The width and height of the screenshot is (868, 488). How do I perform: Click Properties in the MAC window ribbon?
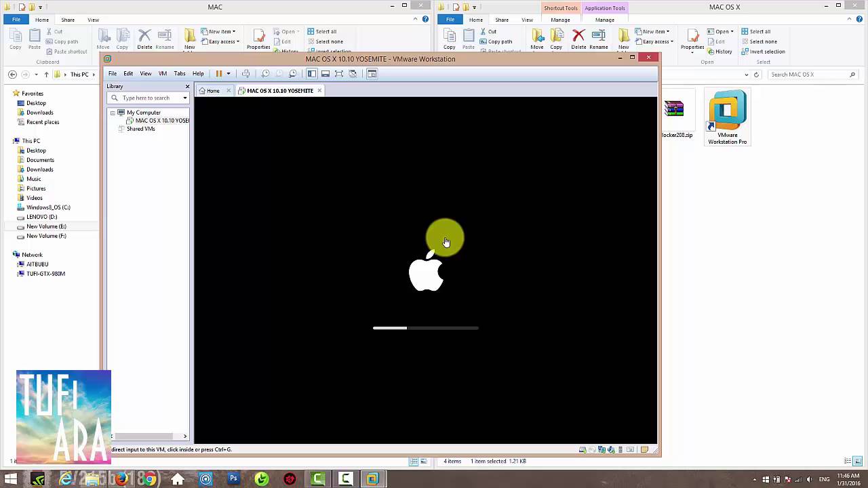click(x=258, y=39)
